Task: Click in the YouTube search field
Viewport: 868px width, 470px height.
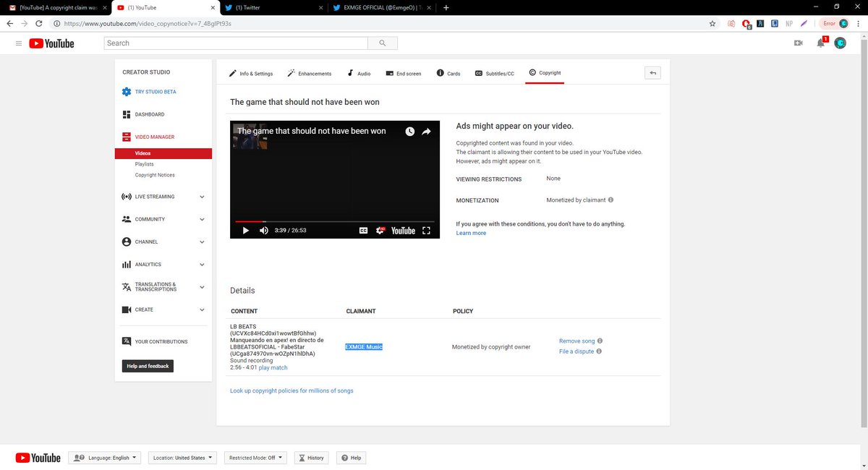Action: (x=235, y=43)
